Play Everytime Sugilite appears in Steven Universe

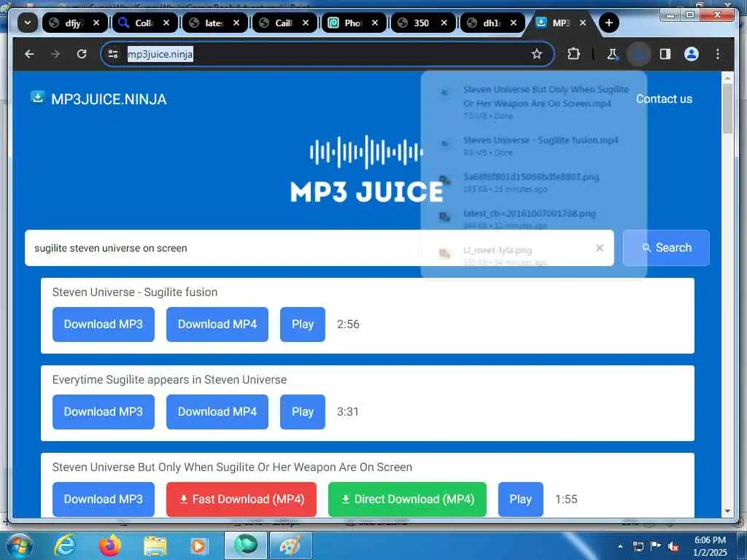303,412
